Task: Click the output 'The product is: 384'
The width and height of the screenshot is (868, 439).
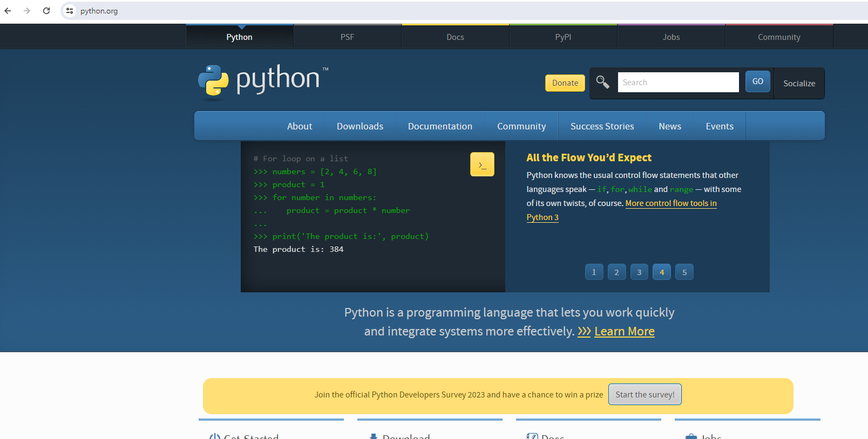Action: tap(299, 249)
